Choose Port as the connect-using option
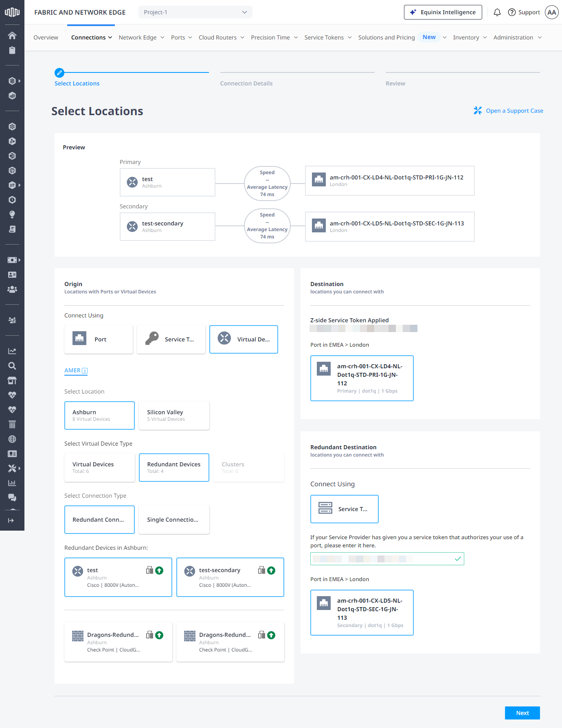 click(99, 339)
